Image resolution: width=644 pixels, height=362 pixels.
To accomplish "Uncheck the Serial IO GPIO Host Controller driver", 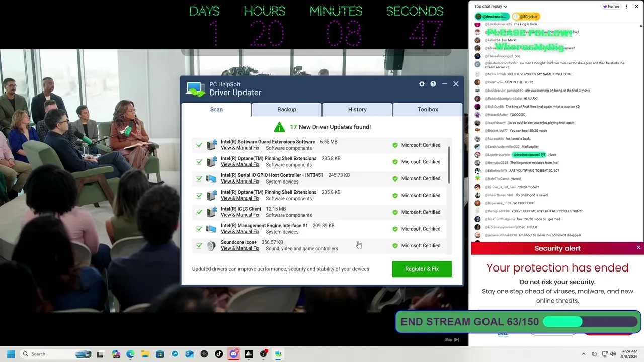I will click(199, 178).
